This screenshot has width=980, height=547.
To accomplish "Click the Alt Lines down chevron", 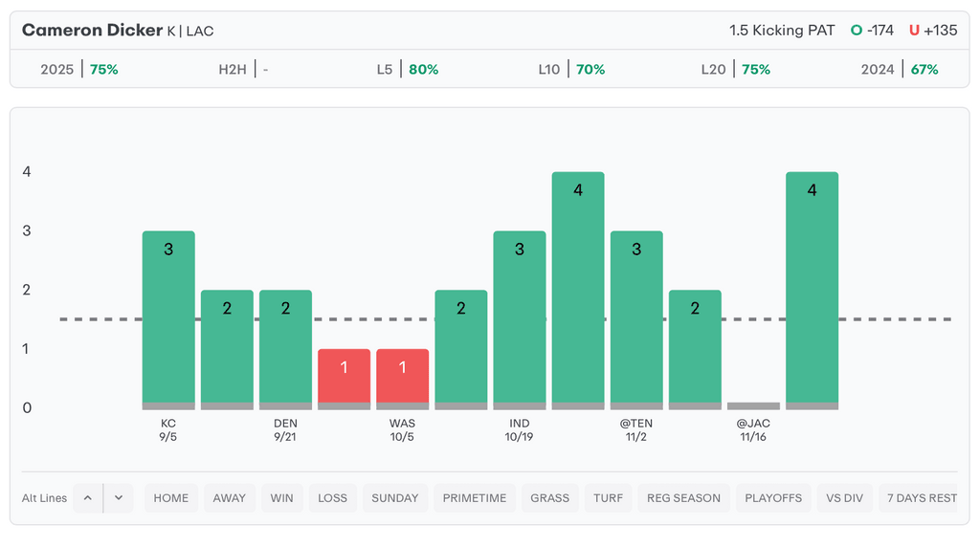I will [x=118, y=498].
